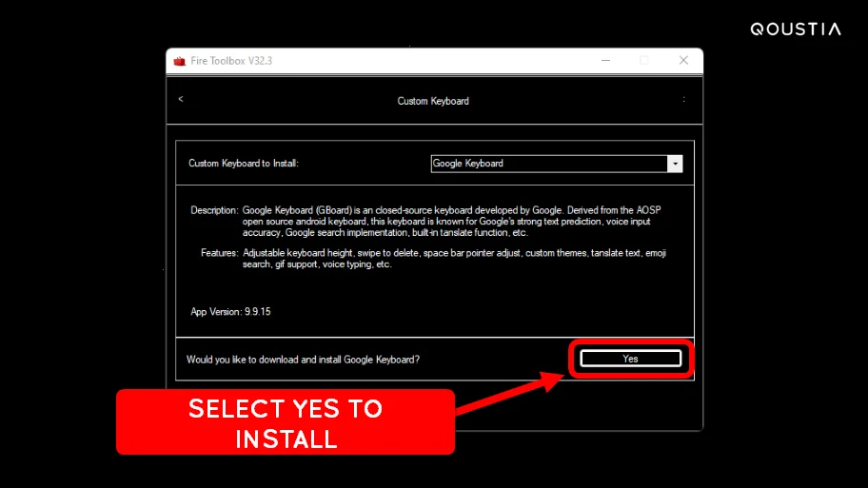The width and height of the screenshot is (868, 488).
Task: Click the 'Features:' label
Action: [x=219, y=253]
